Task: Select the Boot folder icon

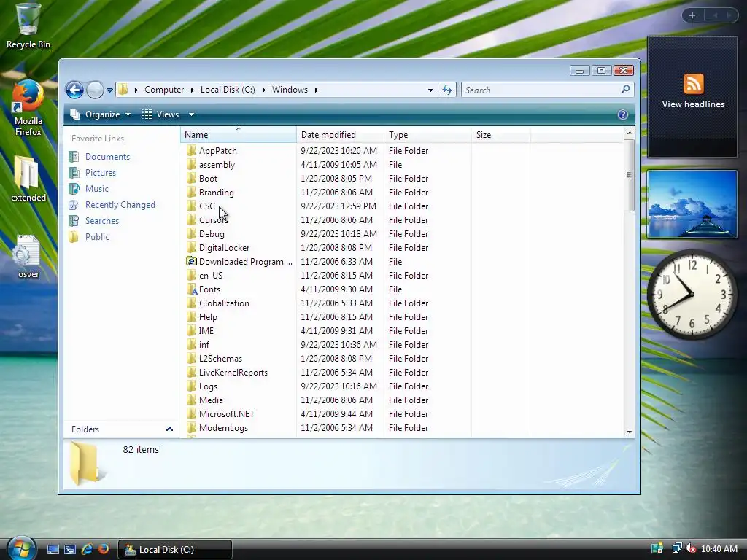Action: coord(191,178)
